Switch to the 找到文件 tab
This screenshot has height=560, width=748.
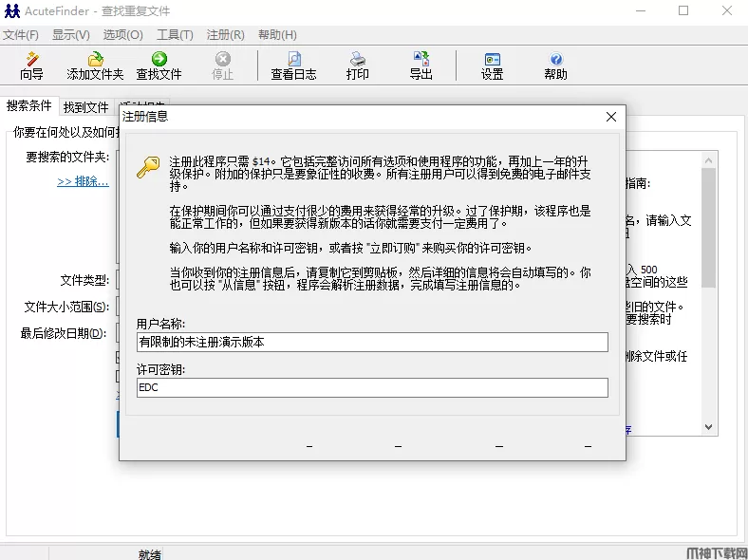coord(86,107)
